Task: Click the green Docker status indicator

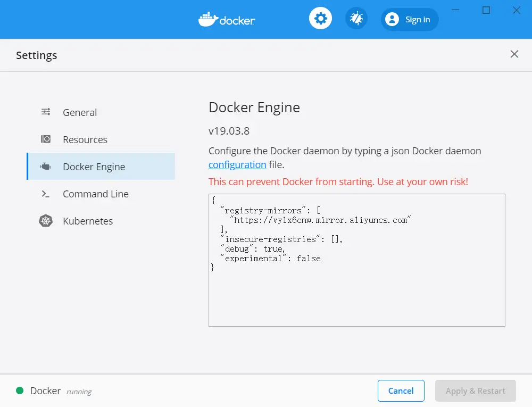Action: coord(20,391)
